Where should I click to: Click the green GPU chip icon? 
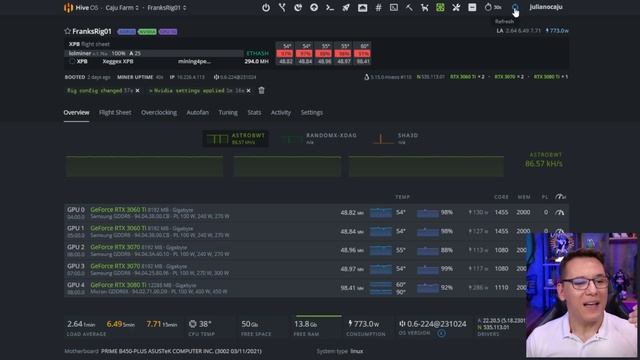click(440, 7)
